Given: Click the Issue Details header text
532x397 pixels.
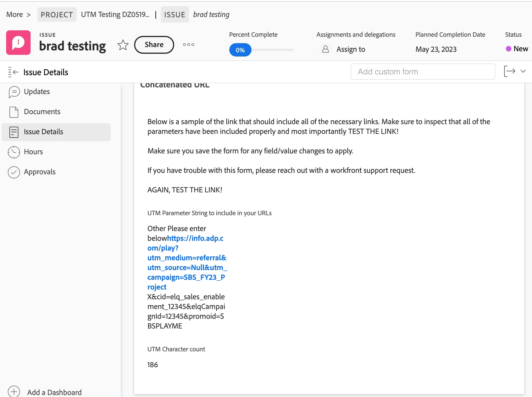Looking at the screenshot, I should click(46, 72).
